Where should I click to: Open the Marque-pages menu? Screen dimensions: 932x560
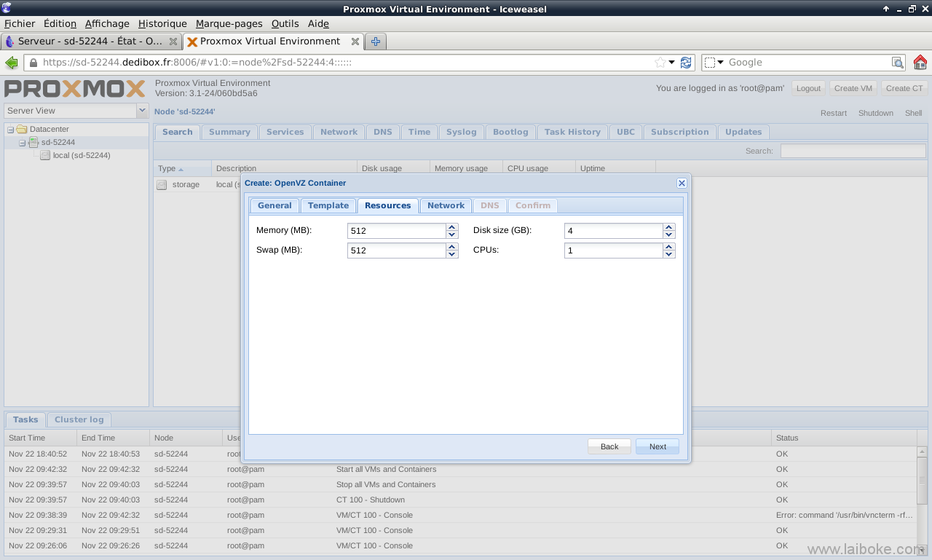click(x=229, y=23)
